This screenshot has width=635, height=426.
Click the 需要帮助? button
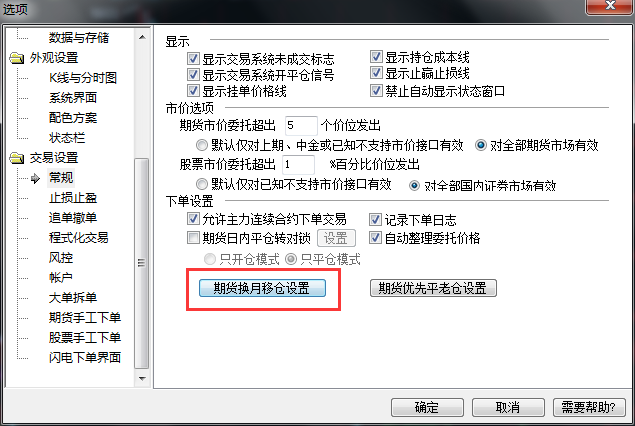pos(589,407)
